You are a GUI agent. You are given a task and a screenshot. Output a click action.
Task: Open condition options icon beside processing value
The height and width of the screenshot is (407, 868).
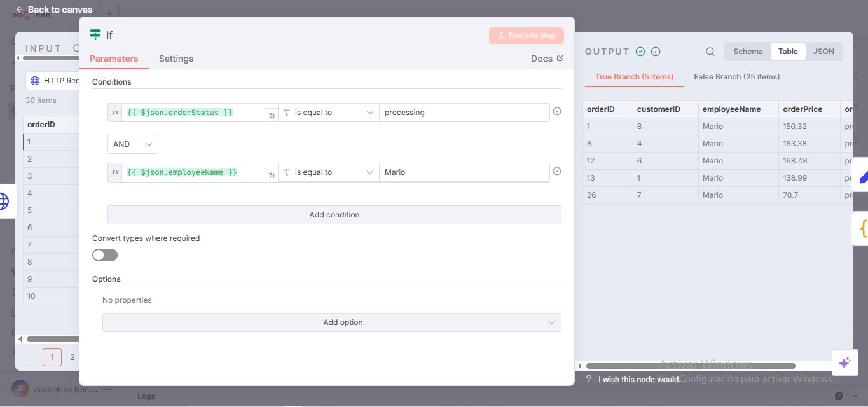pyautogui.click(x=557, y=111)
